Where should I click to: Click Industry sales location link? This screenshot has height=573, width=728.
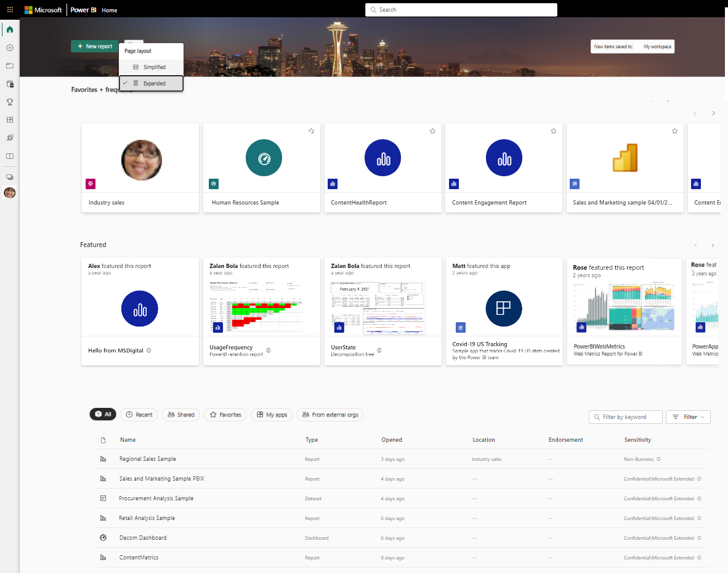coord(487,459)
